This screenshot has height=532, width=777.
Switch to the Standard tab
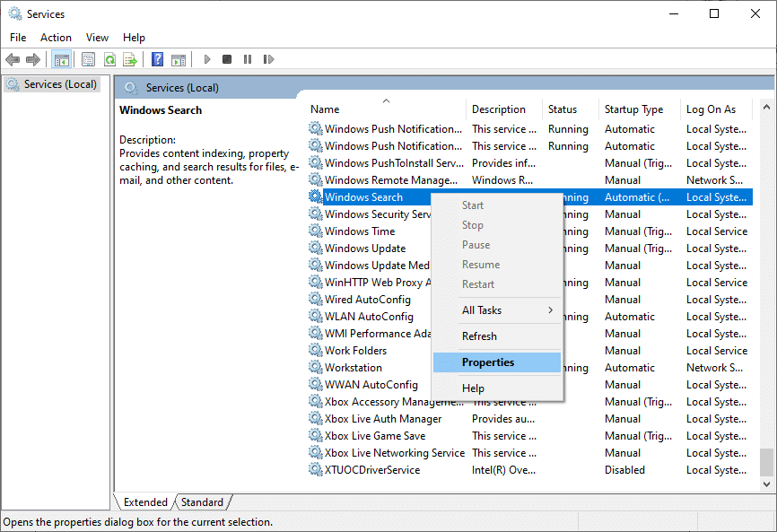click(x=203, y=502)
